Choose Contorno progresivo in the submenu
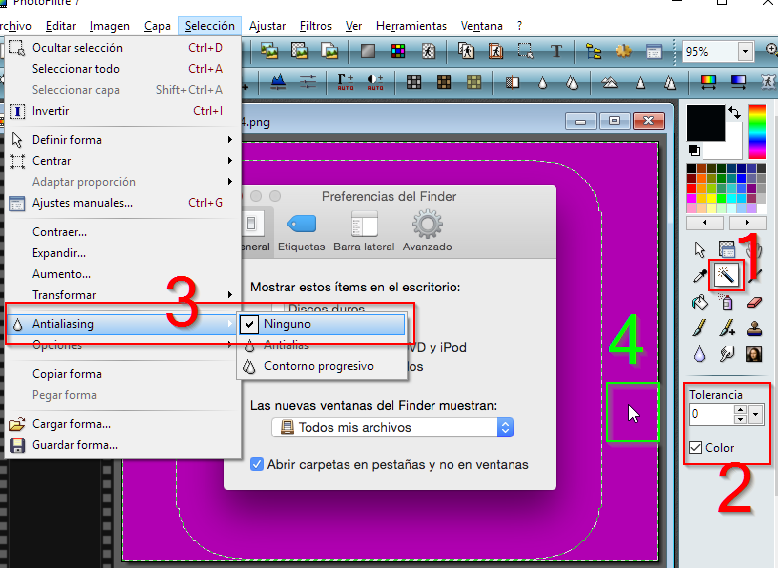Image resolution: width=778 pixels, height=568 pixels. click(322, 366)
